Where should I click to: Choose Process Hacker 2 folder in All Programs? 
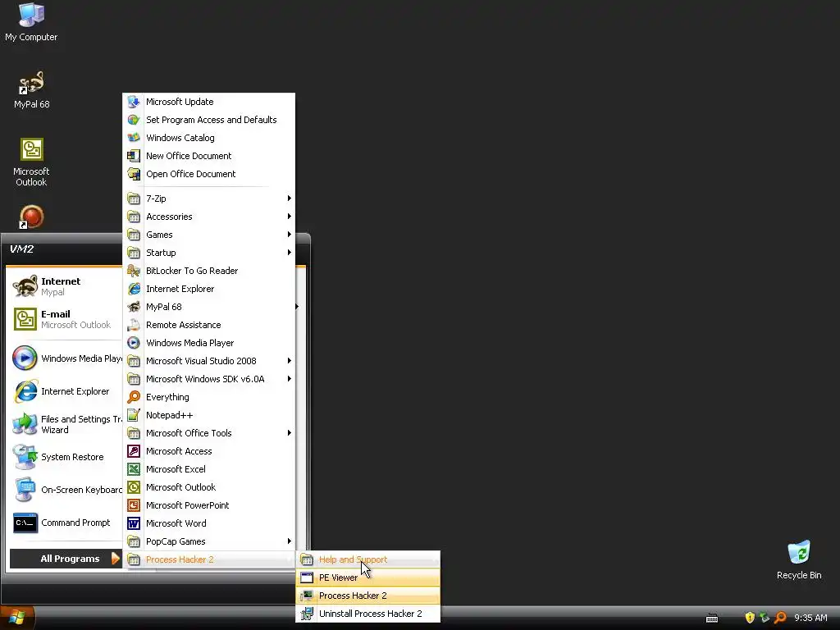point(209,559)
